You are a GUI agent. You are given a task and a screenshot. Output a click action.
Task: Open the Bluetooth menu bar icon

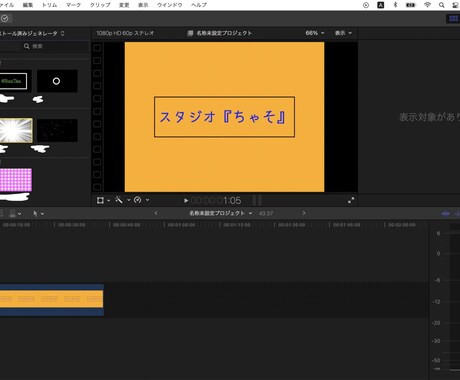395,5
